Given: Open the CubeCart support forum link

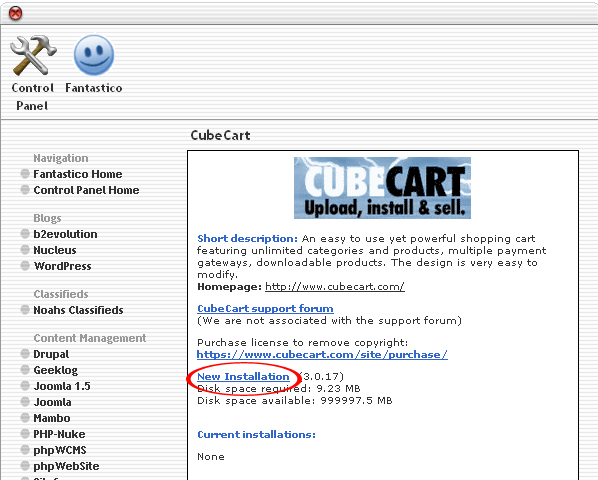Looking at the screenshot, I should pos(265,308).
